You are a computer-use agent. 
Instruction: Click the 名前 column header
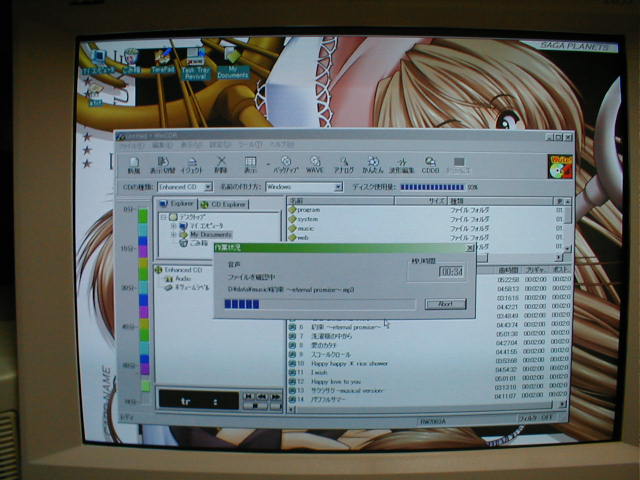point(341,201)
